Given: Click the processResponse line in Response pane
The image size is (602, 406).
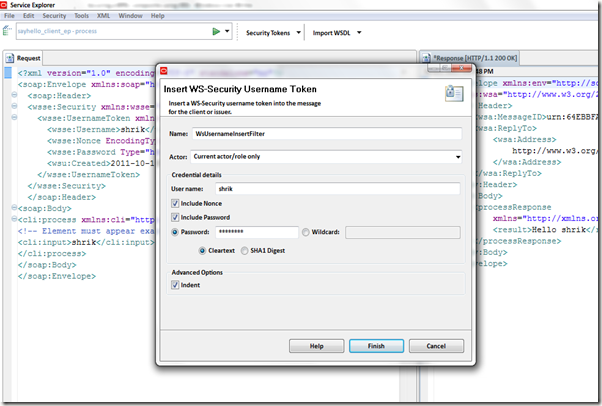Looking at the screenshot, I should coord(514,207).
